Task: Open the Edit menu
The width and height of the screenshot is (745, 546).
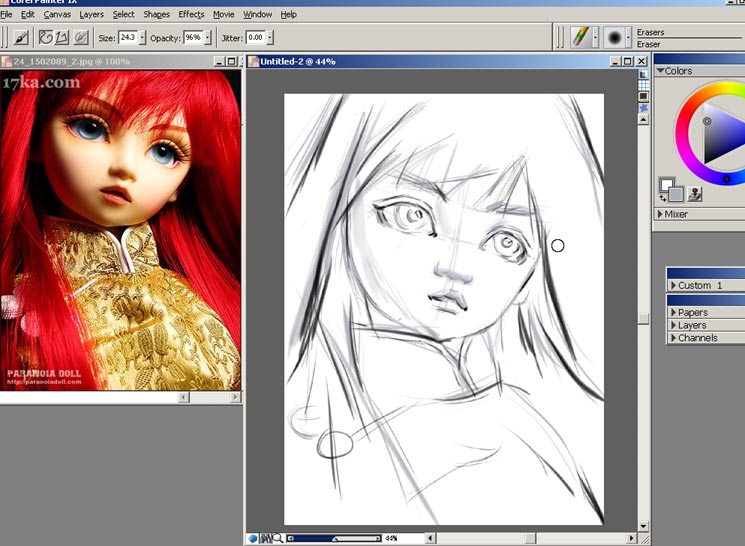Action: point(28,14)
